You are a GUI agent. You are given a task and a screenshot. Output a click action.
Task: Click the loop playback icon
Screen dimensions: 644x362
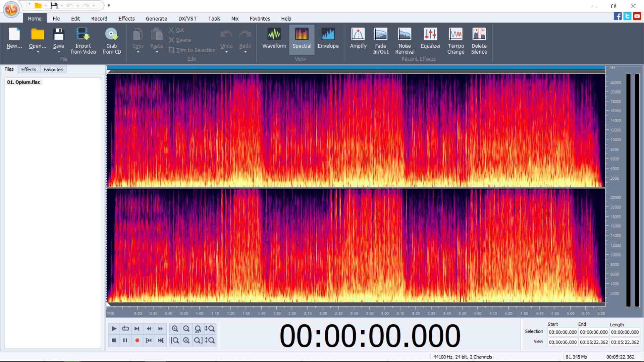(x=125, y=329)
